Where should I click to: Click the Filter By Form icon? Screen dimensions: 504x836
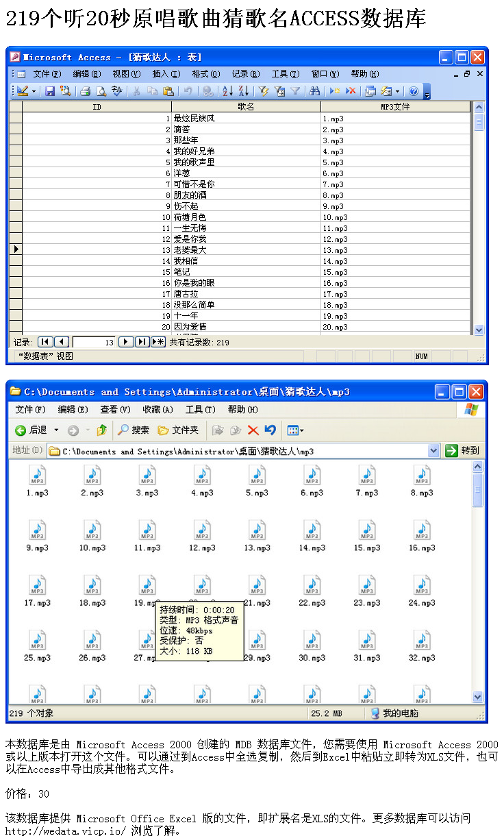pos(279,90)
